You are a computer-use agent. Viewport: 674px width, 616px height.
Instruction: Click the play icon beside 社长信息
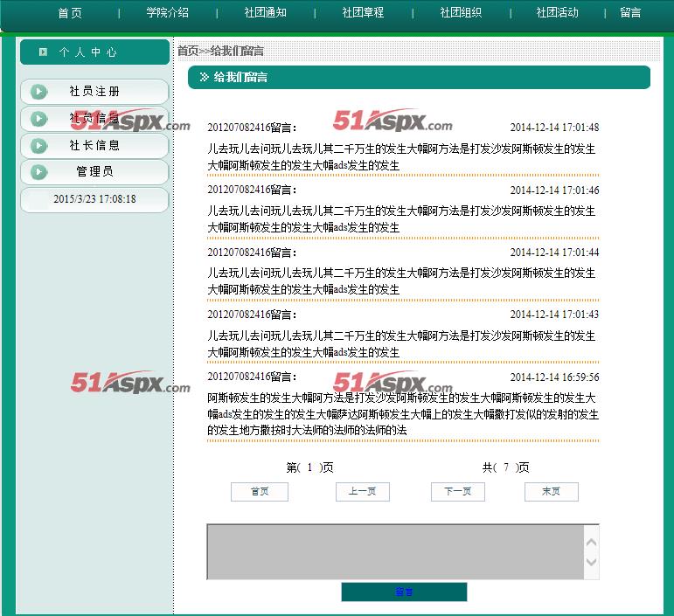point(38,146)
